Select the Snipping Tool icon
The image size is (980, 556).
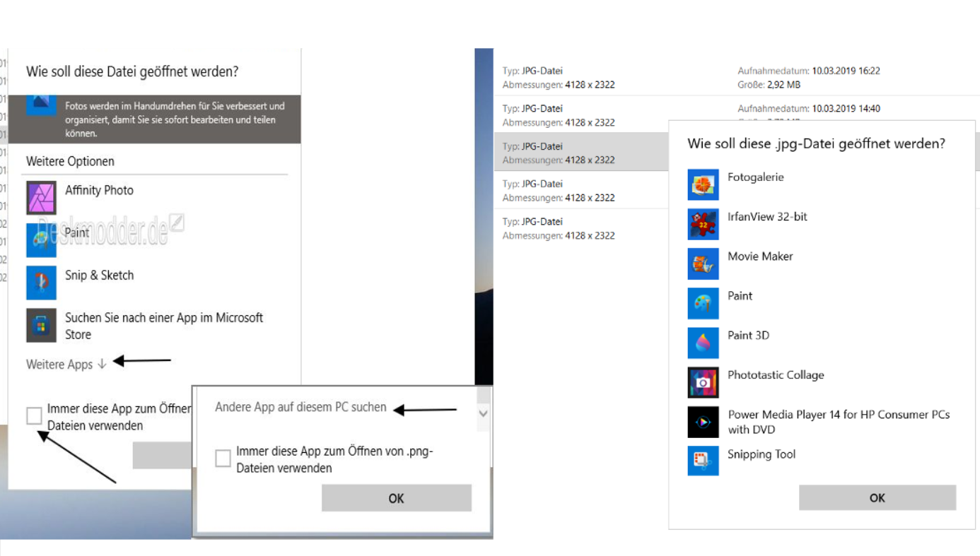[x=703, y=460]
